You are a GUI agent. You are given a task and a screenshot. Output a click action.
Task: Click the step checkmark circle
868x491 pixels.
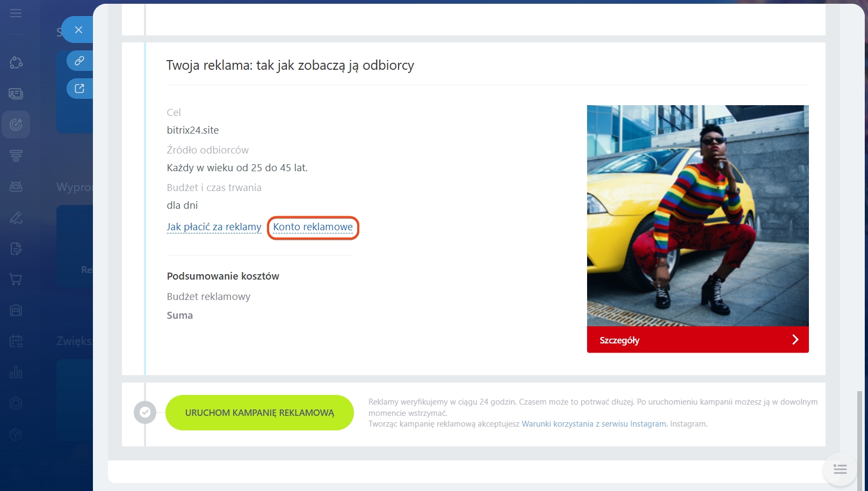pyautogui.click(x=145, y=413)
